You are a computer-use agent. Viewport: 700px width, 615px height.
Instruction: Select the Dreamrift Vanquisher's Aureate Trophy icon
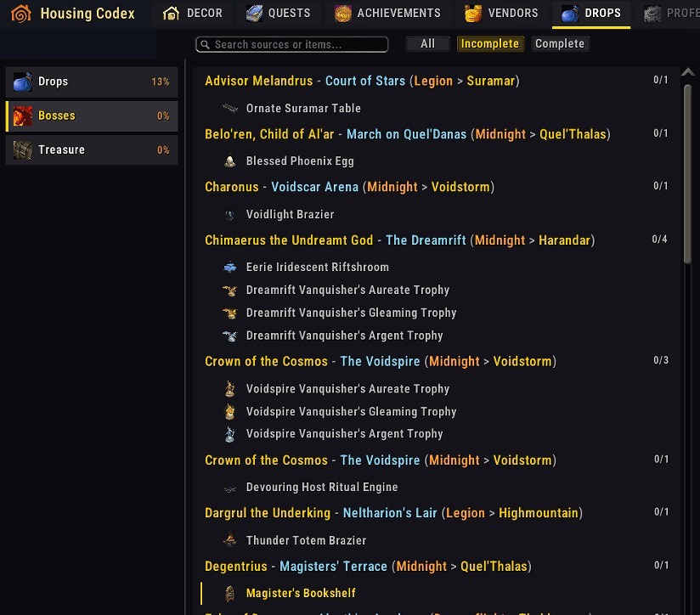(x=230, y=291)
